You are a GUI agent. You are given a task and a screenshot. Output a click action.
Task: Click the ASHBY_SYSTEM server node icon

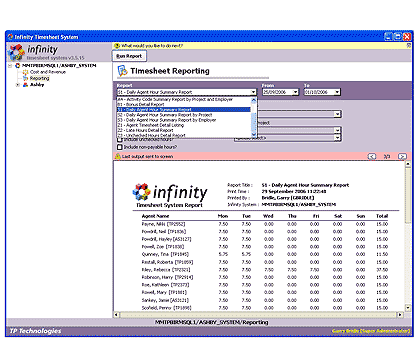pos(18,66)
